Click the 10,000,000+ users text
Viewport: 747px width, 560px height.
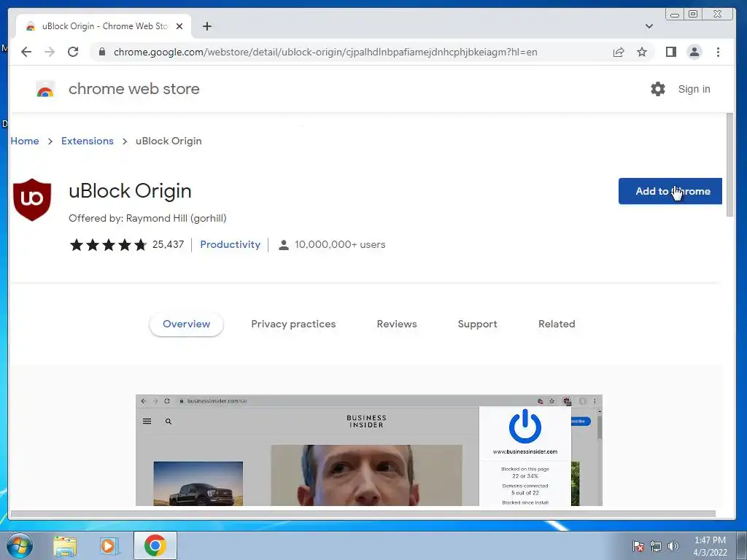click(340, 245)
